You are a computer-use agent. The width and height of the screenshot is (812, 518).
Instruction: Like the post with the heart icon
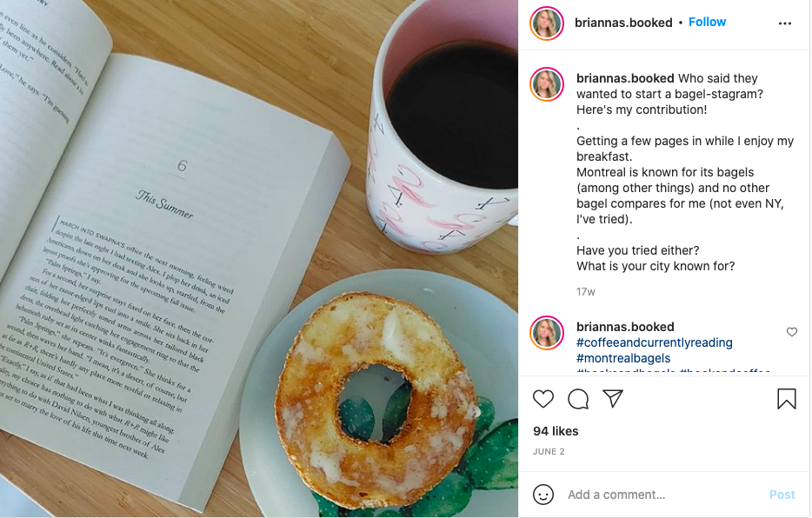tap(543, 399)
